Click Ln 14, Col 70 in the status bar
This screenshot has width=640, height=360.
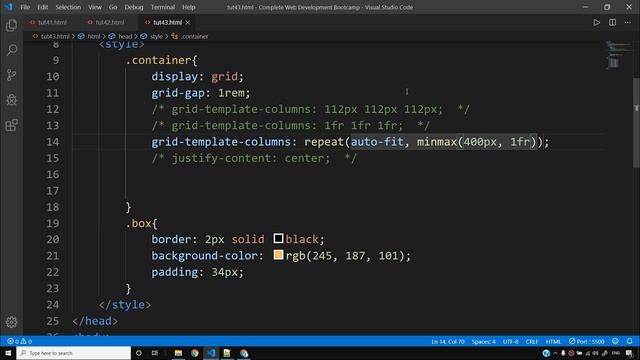point(448,341)
